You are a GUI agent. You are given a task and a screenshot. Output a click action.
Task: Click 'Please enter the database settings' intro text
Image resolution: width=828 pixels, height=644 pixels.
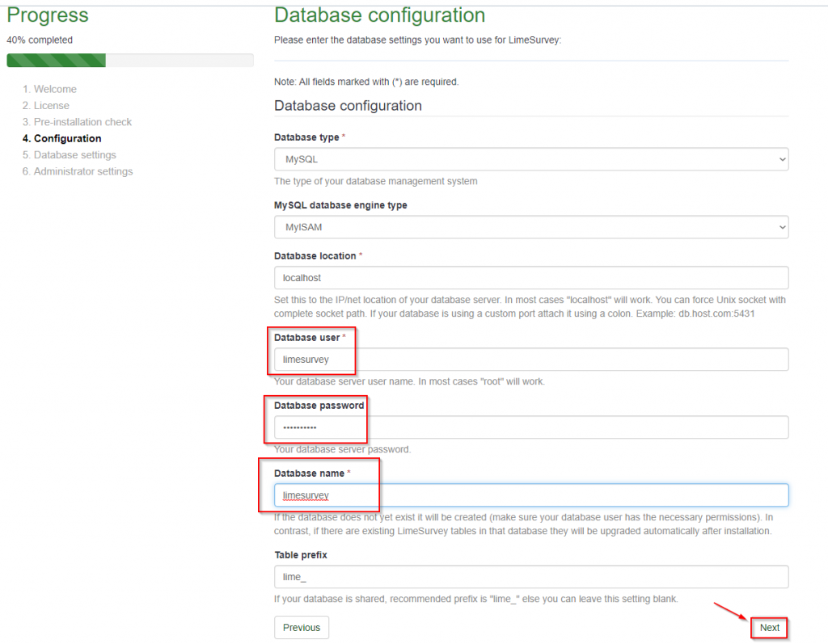418,40
